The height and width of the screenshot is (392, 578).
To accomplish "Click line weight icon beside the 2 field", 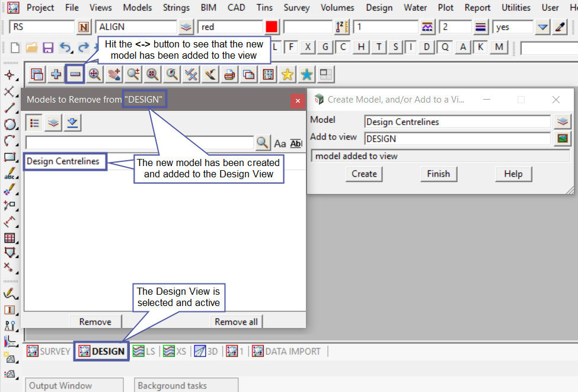I will click(x=480, y=27).
